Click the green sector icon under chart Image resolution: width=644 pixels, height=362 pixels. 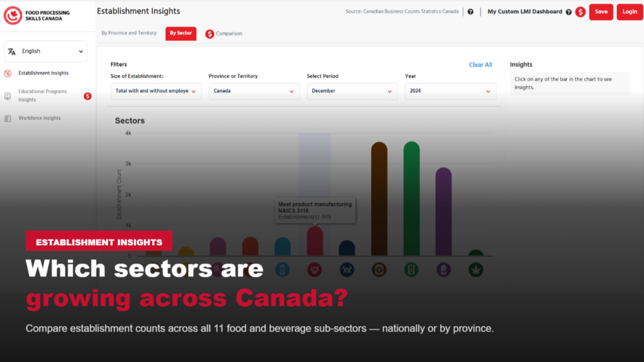point(411,270)
